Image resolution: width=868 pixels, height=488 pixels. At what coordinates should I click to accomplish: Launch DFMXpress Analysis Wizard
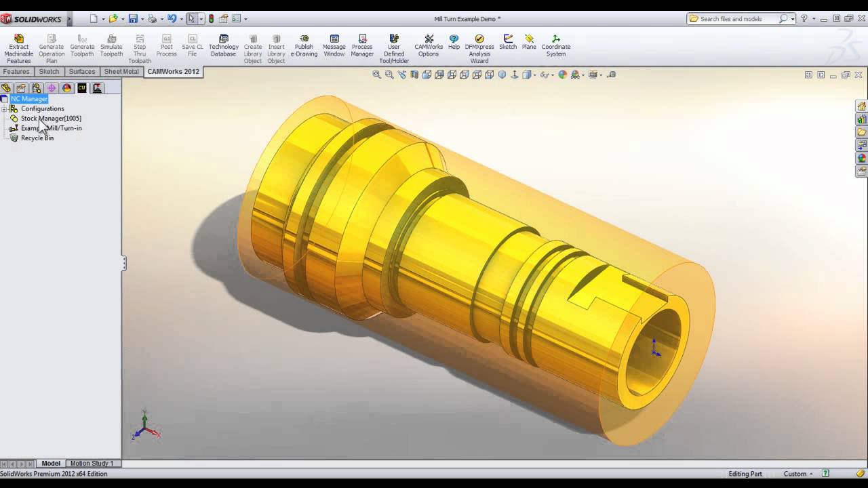pos(479,49)
